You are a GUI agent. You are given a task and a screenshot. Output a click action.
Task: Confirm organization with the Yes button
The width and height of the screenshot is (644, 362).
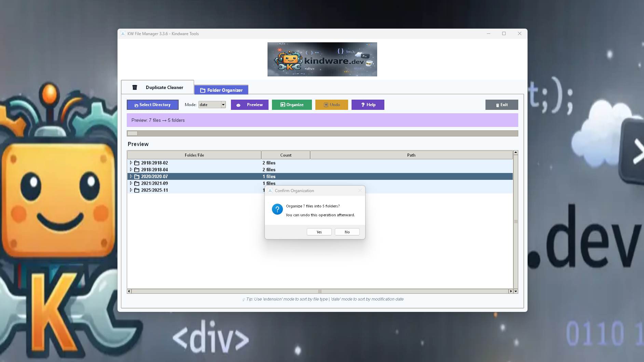click(x=319, y=232)
